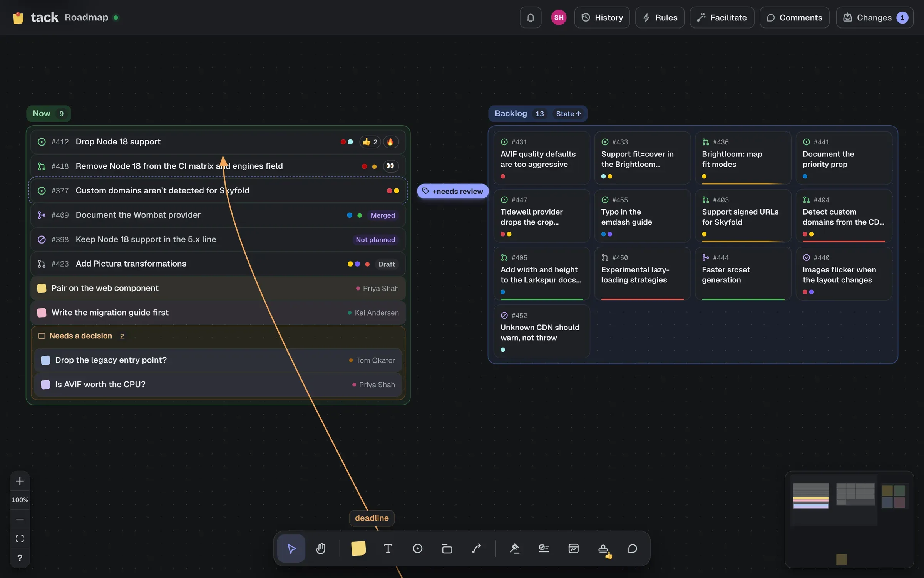Select the pointer tool in the bottom toolbar
924x578 pixels.
tap(291, 548)
